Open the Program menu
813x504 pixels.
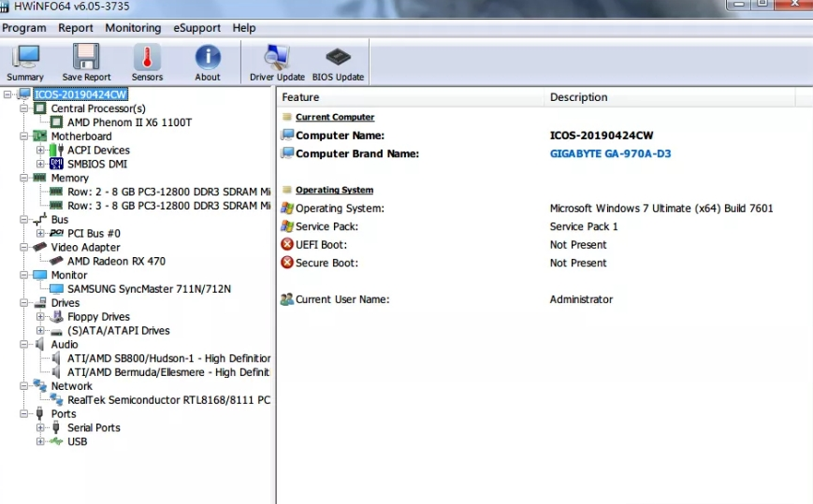coord(24,28)
